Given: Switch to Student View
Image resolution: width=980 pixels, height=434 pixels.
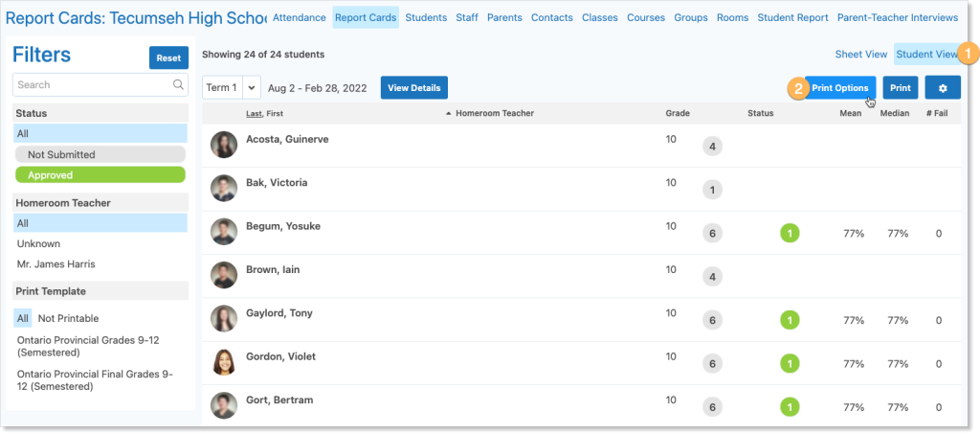Looking at the screenshot, I should point(926,55).
